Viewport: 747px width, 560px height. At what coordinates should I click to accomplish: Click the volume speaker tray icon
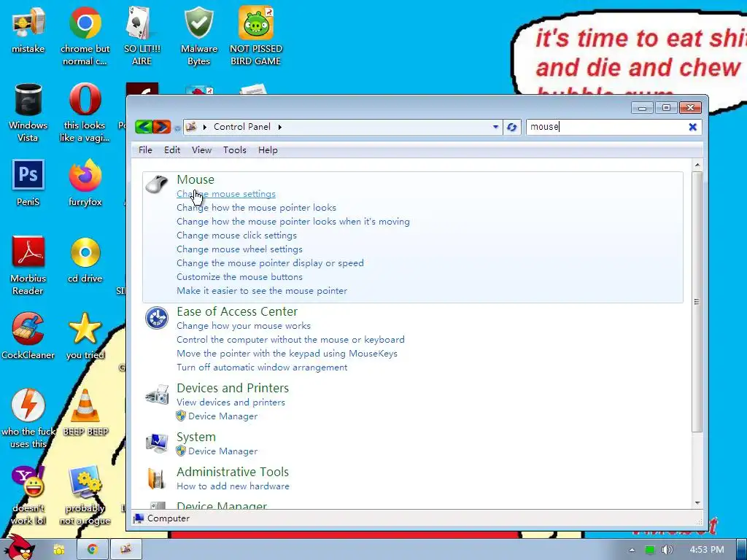667,550
